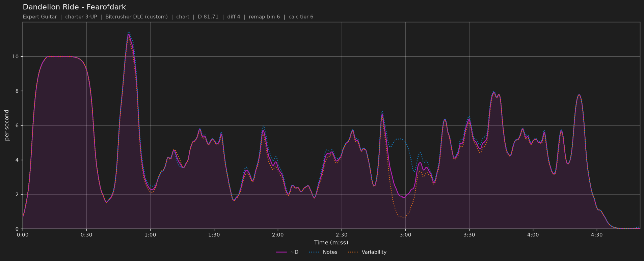Click the y-axis tick label 8

17,91
